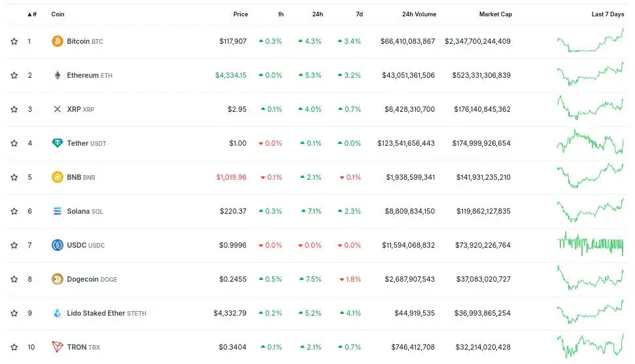Toggle the favorite star for Solana
This screenshot has height=364, width=635.
click(14, 211)
